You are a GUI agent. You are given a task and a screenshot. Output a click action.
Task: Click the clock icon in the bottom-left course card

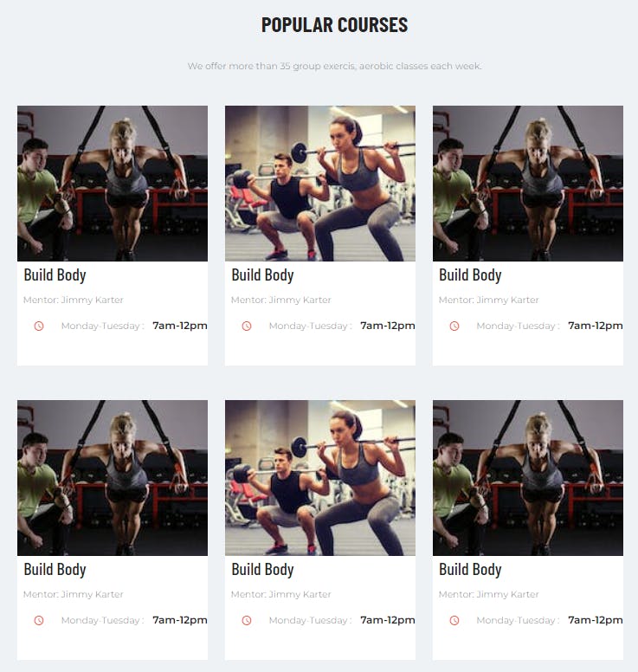point(39,621)
